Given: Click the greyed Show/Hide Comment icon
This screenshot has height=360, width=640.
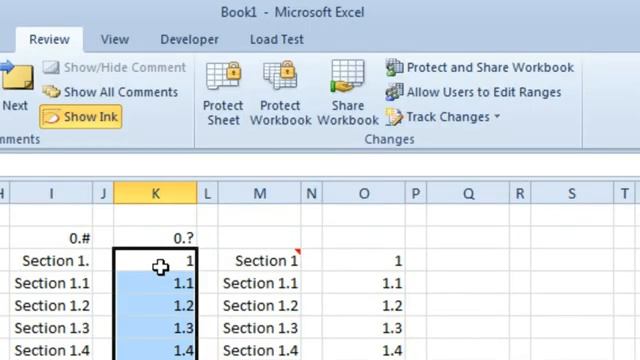Looking at the screenshot, I should point(51,67).
